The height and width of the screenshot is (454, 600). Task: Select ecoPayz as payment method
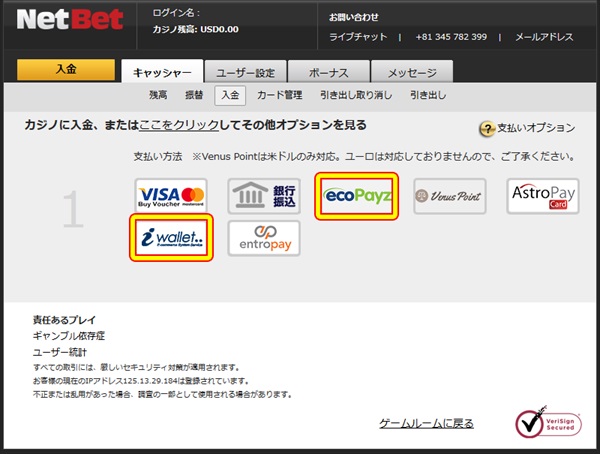pos(357,196)
